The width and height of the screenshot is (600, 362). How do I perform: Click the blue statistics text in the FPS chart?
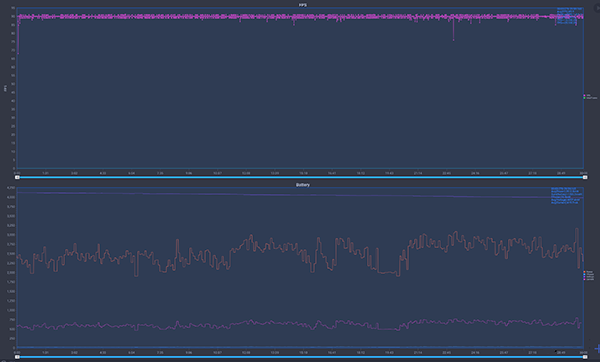[x=569, y=17]
